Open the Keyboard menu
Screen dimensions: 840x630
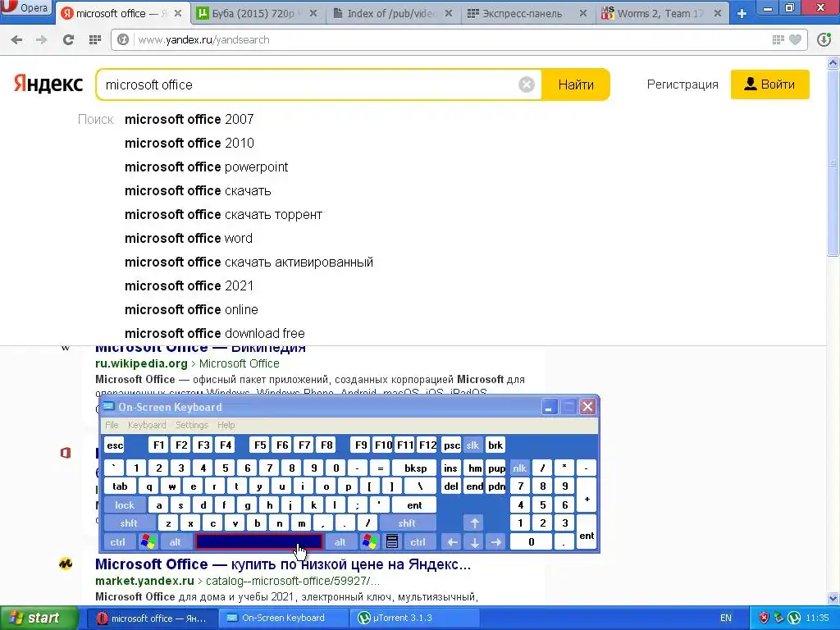click(x=147, y=425)
